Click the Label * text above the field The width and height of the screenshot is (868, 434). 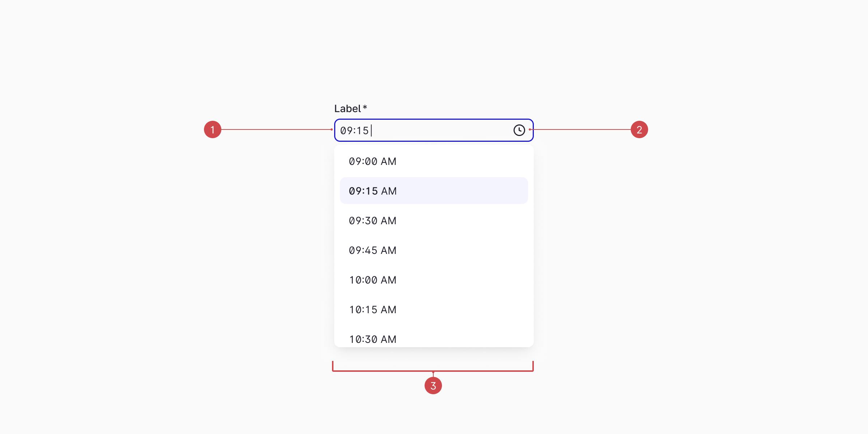[350, 108]
